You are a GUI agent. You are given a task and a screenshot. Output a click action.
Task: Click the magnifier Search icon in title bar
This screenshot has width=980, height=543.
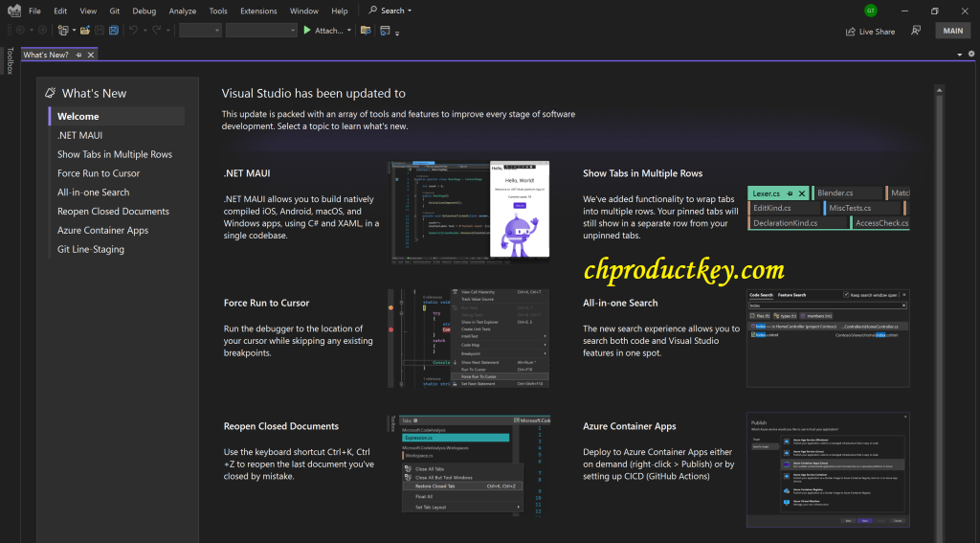(373, 10)
